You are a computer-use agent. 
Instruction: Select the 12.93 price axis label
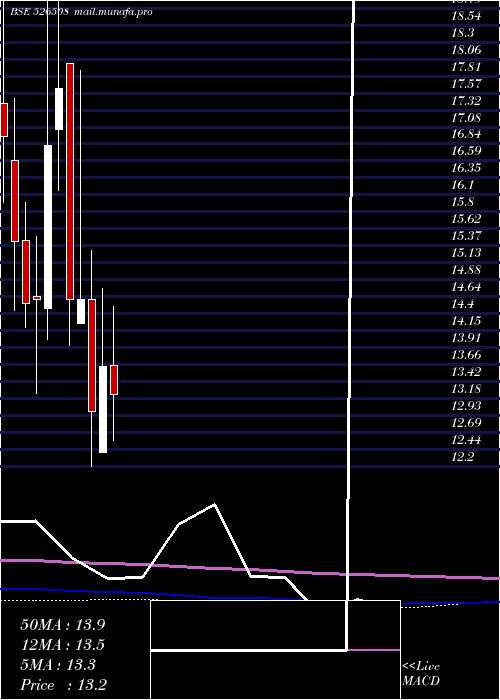coord(466,406)
